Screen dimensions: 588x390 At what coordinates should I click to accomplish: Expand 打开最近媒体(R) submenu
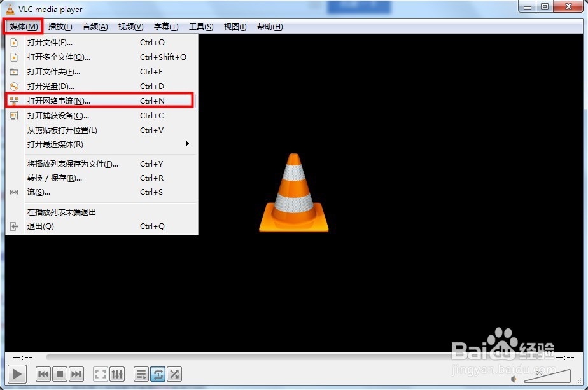(x=101, y=144)
